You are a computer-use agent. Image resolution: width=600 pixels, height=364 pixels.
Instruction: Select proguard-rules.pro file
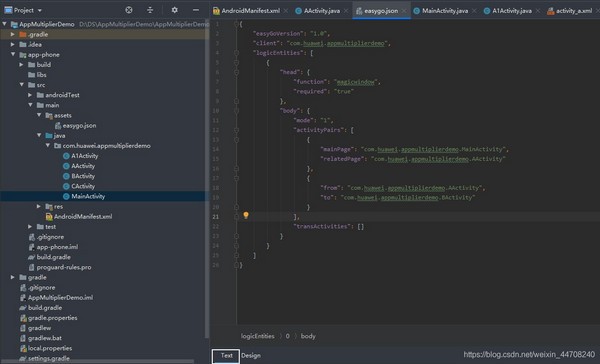pos(64,267)
